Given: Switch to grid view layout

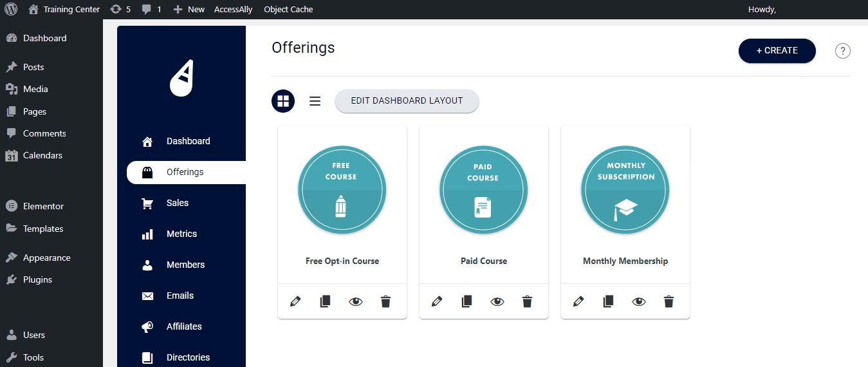Looking at the screenshot, I should tap(283, 101).
